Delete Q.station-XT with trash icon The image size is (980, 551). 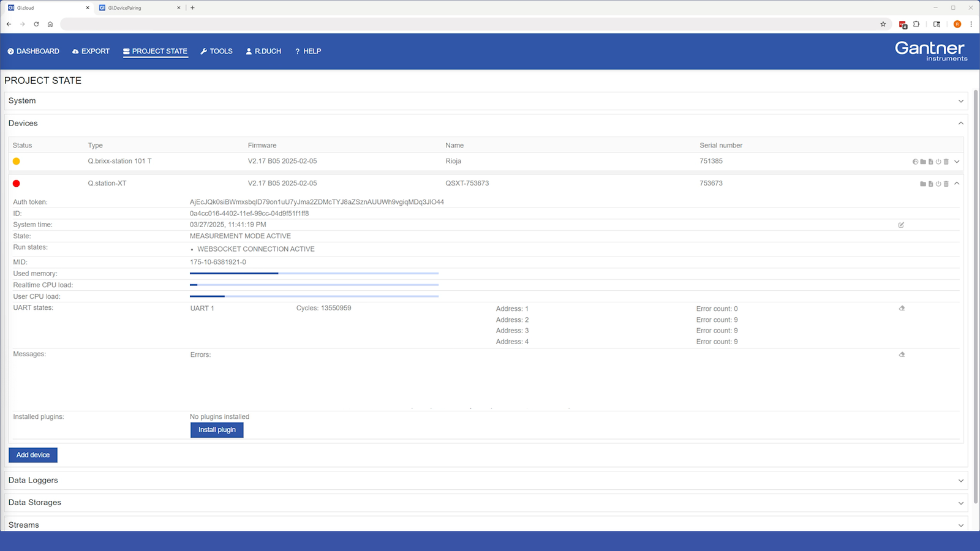pos(946,184)
